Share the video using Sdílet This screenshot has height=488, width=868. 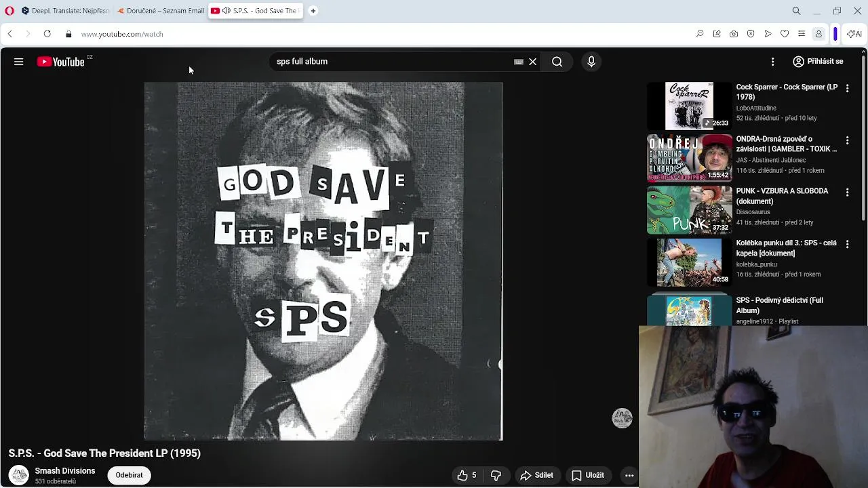(x=537, y=475)
